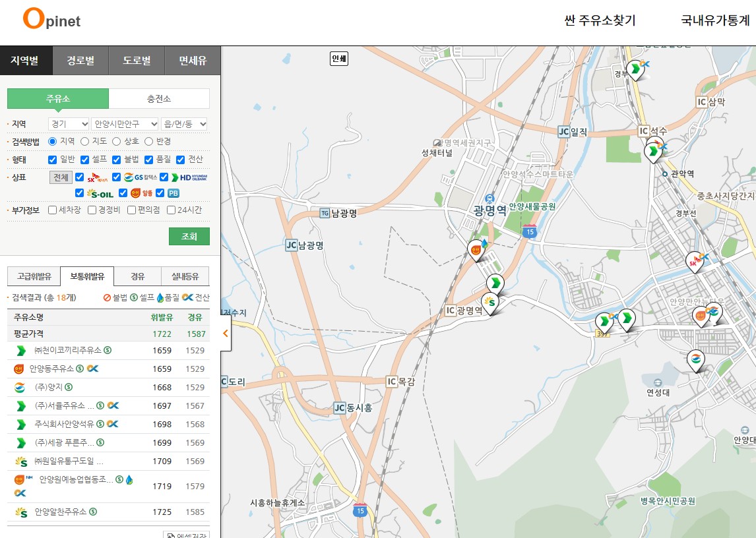The height and width of the screenshot is (538, 756).
Task: Toggle the 품질 checkbox
Action: point(148,160)
